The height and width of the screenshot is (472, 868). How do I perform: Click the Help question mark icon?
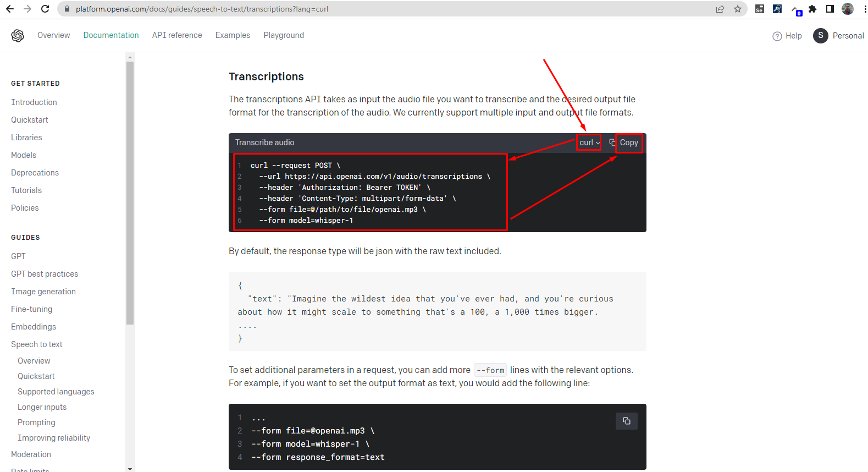777,36
